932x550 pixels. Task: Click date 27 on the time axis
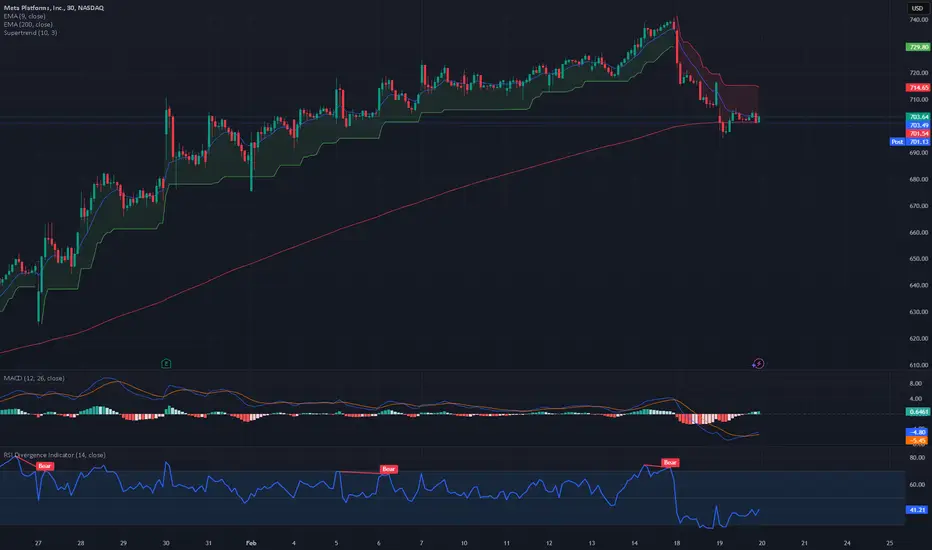[x=38, y=543]
